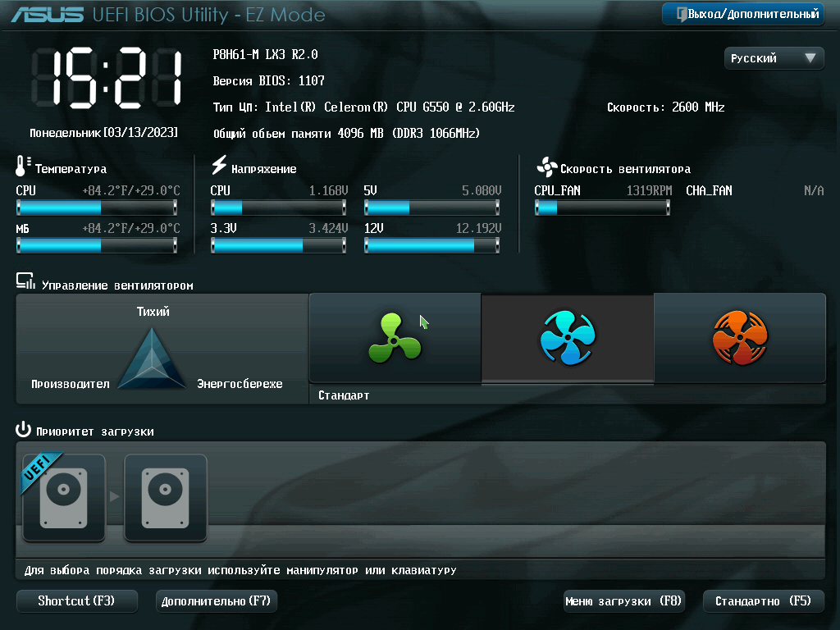Viewport: 840px width, 630px height.
Task: Click the 3.424V reading
Action: click(x=328, y=228)
